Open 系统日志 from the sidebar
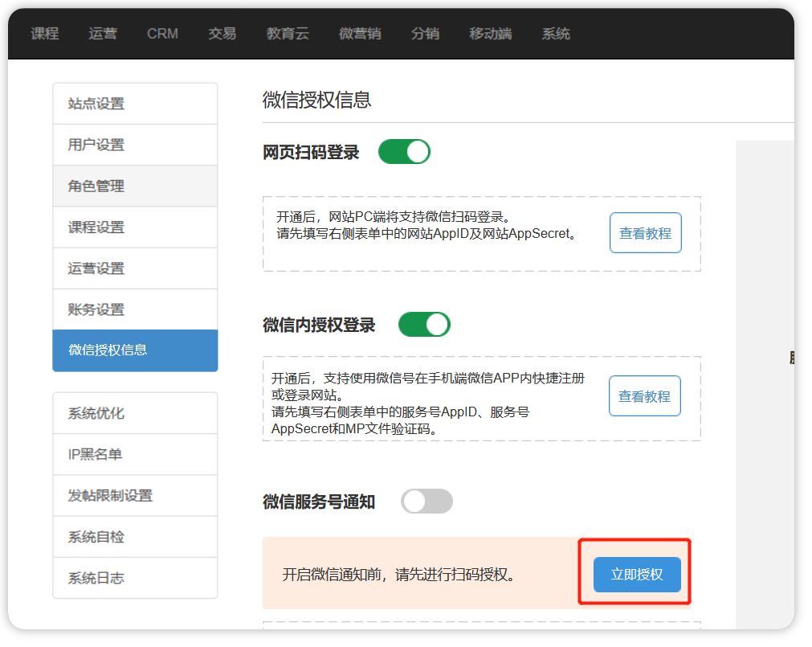 135,578
